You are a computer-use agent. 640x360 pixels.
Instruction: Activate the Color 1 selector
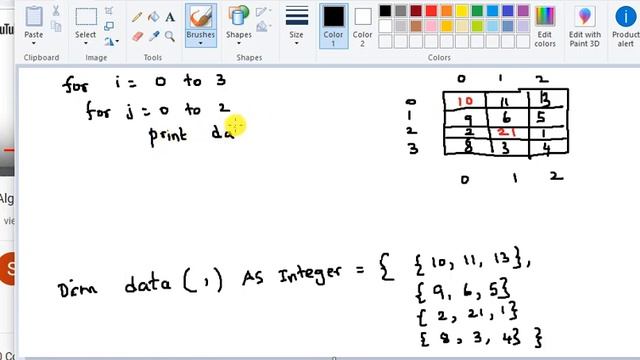tap(333, 26)
